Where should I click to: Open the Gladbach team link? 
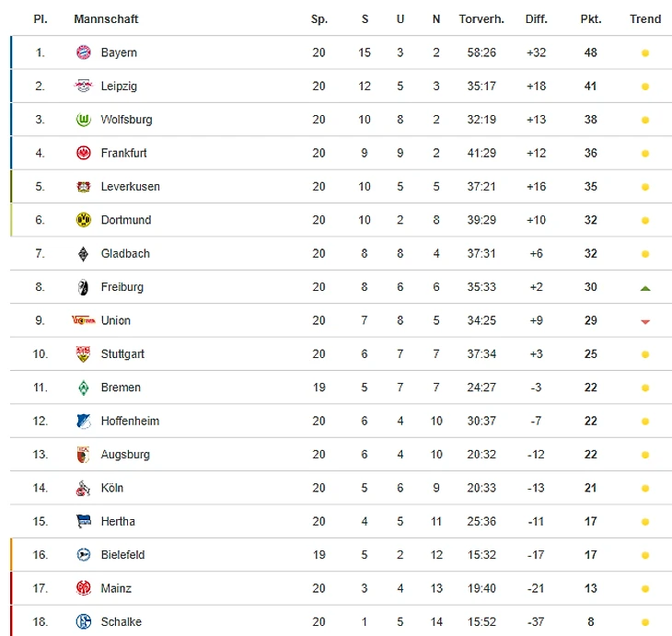tap(125, 253)
